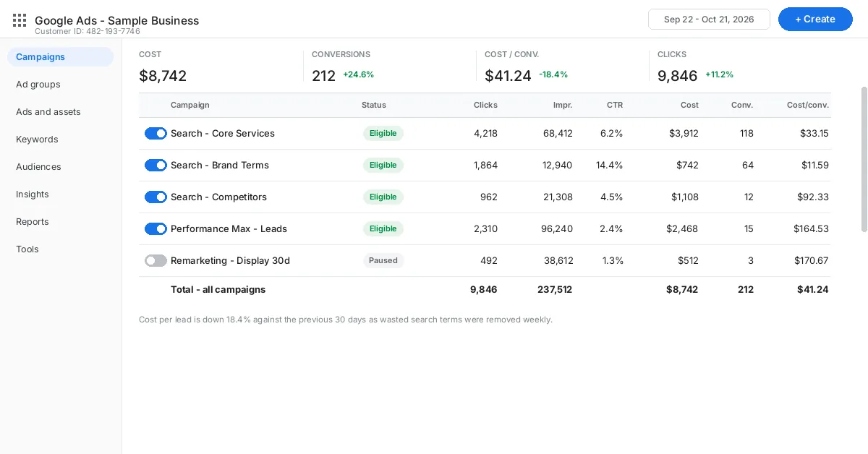Click the + Create button
This screenshot has height=454, width=868.
[x=815, y=20]
